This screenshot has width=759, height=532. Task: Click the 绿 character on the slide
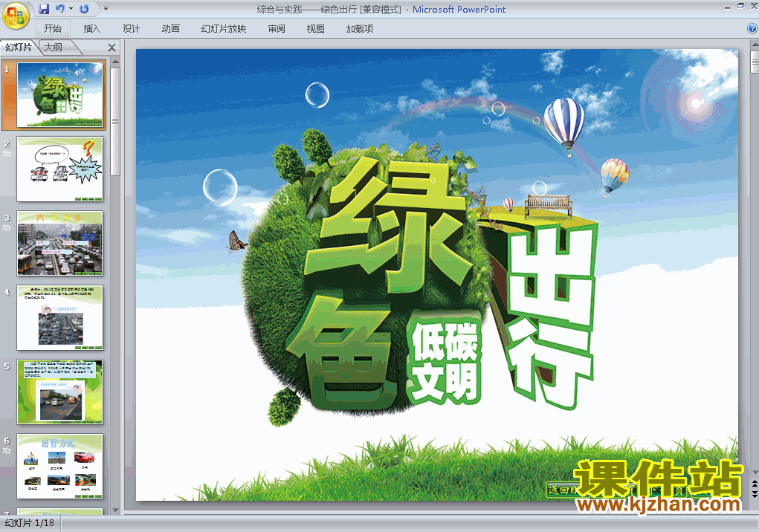click(x=389, y=225)
